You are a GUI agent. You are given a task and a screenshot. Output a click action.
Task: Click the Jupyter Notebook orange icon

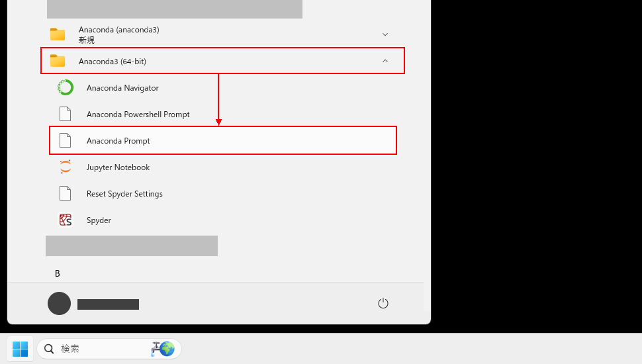[65, 167]
